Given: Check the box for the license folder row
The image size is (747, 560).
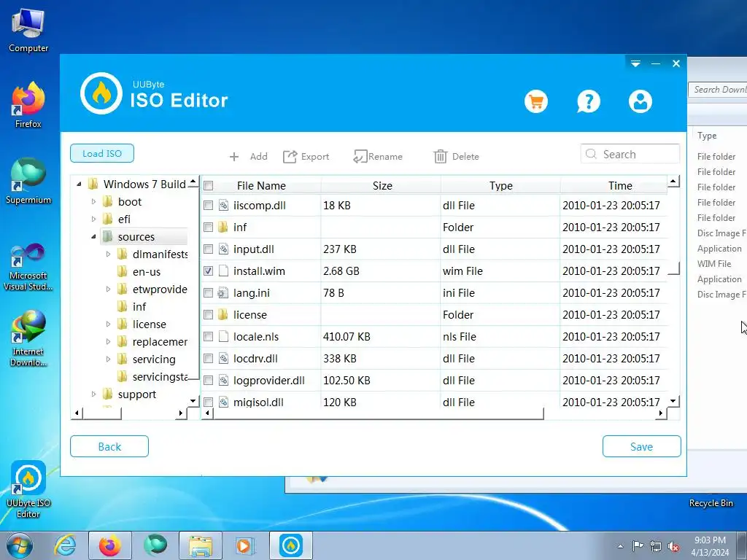Looking at the screenshot, I should (x=208, y=315).
